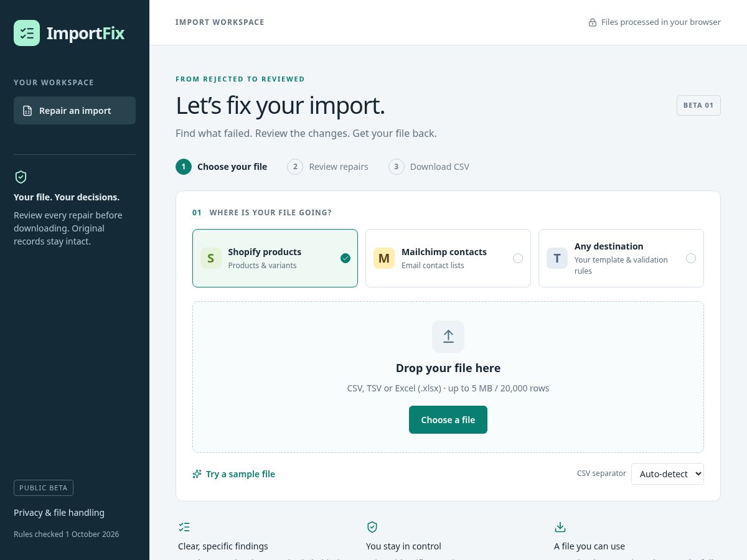747x560 pixels.
Task: Click the 'A file you can use' heading
Action: [590, 546]
